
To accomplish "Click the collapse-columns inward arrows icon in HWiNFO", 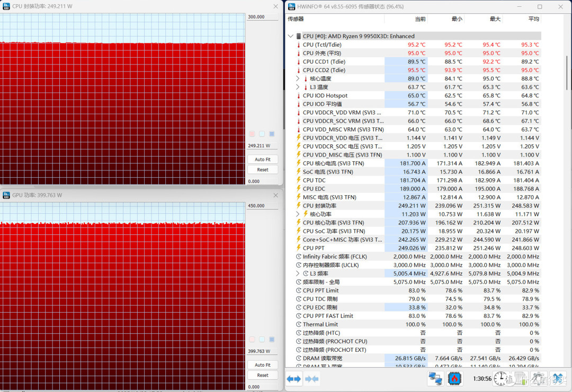I will click(x=311, y=379).
